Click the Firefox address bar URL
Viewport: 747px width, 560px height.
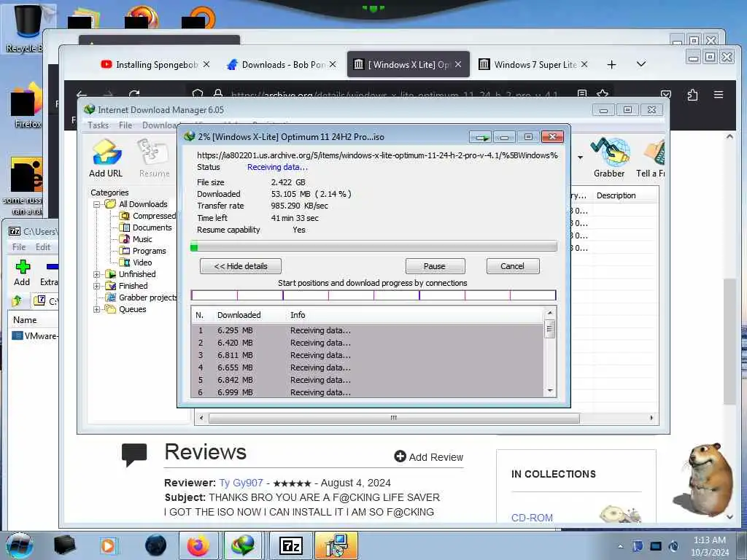tap(395, 95)
